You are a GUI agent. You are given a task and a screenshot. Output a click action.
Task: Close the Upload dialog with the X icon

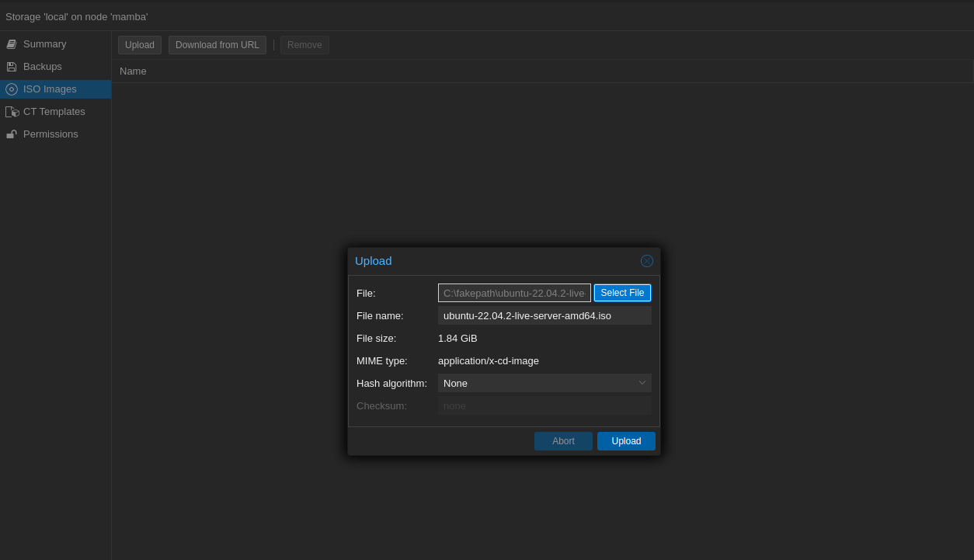click(x=647, y=261)
